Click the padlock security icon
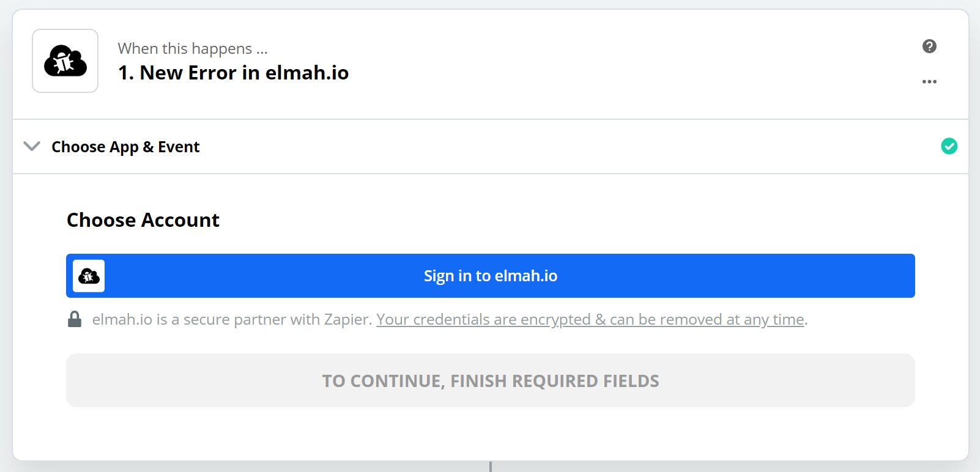Viewport: 980px width, 472px height. click(x=75, y=319)
